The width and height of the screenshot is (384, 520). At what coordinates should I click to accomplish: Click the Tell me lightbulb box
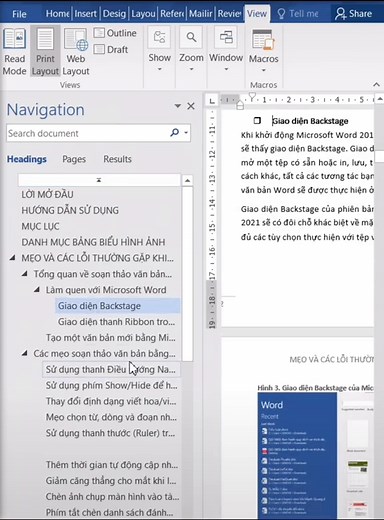pyautogui.click(x=298, y=14)
